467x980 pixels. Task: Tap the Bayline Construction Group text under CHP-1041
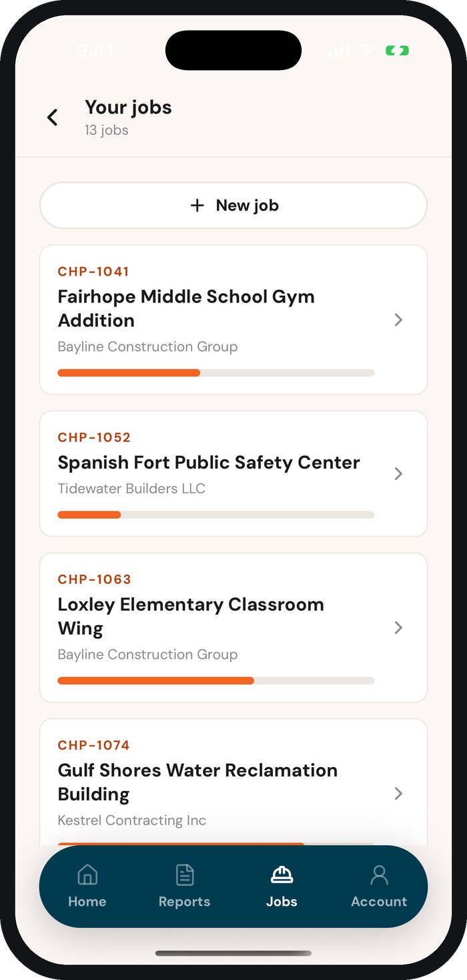pos(147,346)
